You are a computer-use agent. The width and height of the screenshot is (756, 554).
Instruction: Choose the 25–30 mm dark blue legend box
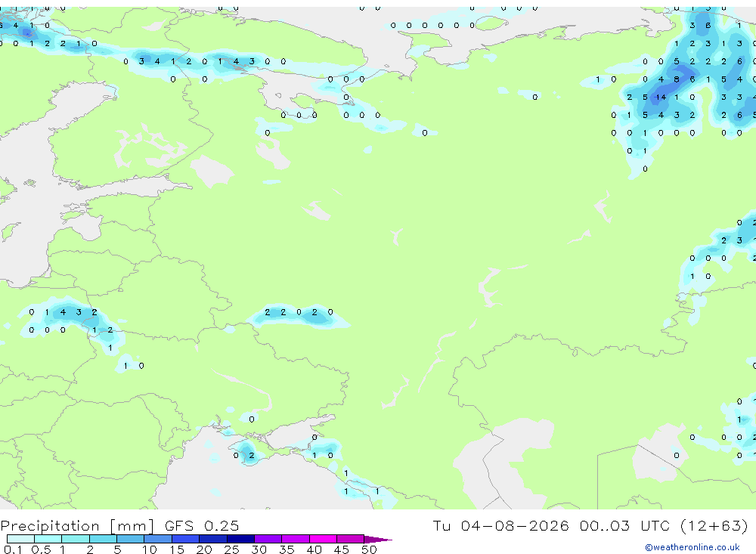(x=240, y=539)
